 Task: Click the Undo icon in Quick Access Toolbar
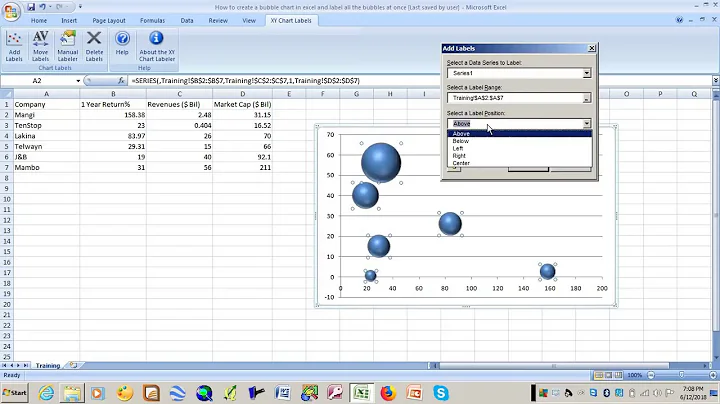point(43,7)
